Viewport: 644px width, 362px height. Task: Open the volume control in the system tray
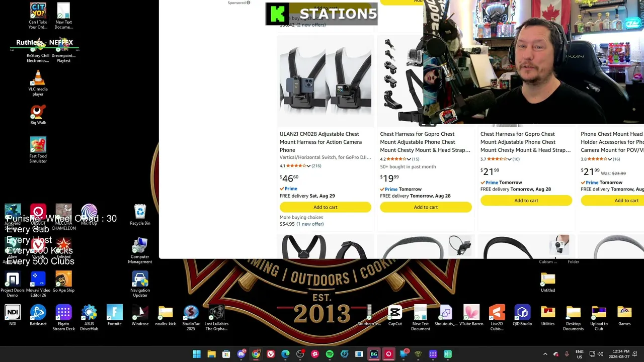600,354
